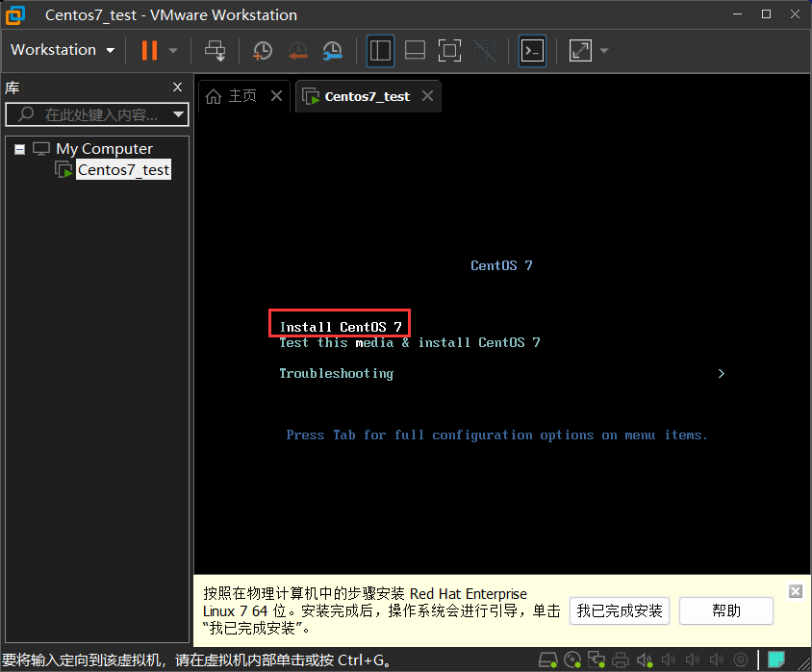Click Send Ctrl+Alt+Del toolbar icon
The height and width of the screenshot is (672, 812).
(216, 50)
